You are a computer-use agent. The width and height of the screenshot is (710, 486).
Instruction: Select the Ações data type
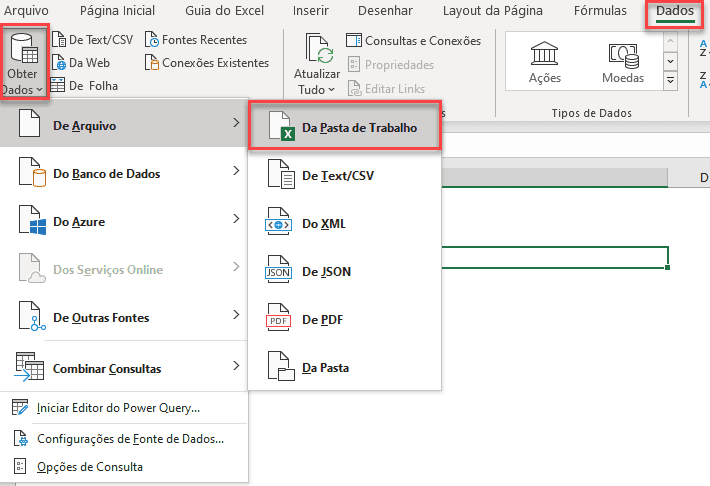click(545, 62)
